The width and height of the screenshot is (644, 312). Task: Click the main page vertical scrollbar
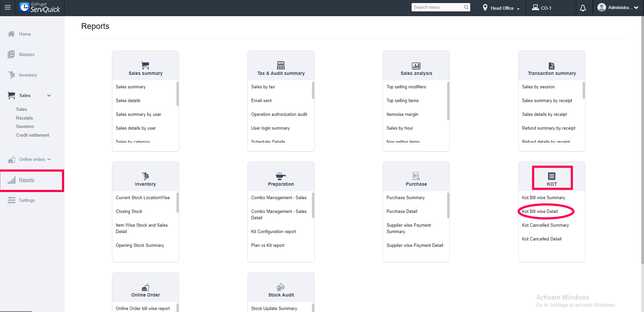pos(642,140)
